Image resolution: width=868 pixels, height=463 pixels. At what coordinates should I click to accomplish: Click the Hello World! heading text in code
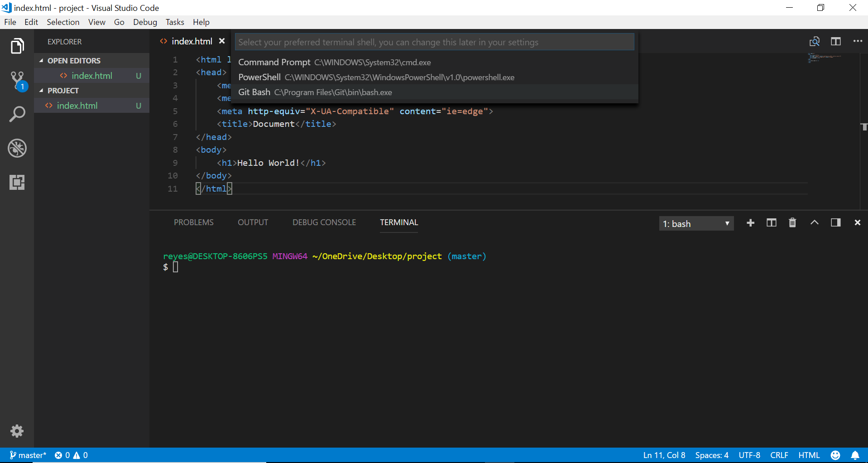tap(269, 163)
